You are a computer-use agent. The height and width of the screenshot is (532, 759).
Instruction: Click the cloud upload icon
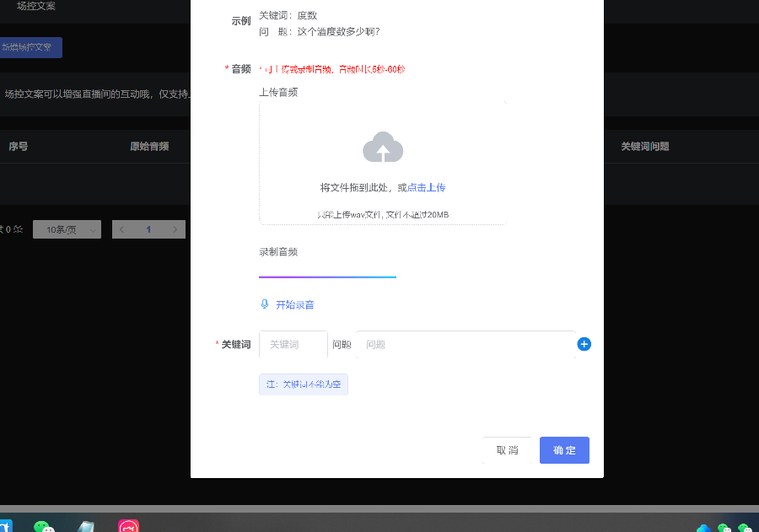point(383,147)
